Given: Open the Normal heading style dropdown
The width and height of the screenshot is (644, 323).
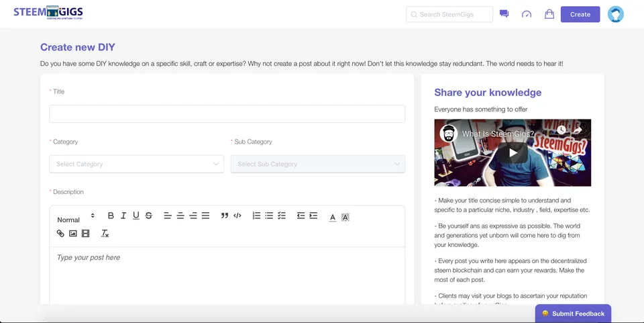Looking at the screenshot, I should [x=76, y=218].
